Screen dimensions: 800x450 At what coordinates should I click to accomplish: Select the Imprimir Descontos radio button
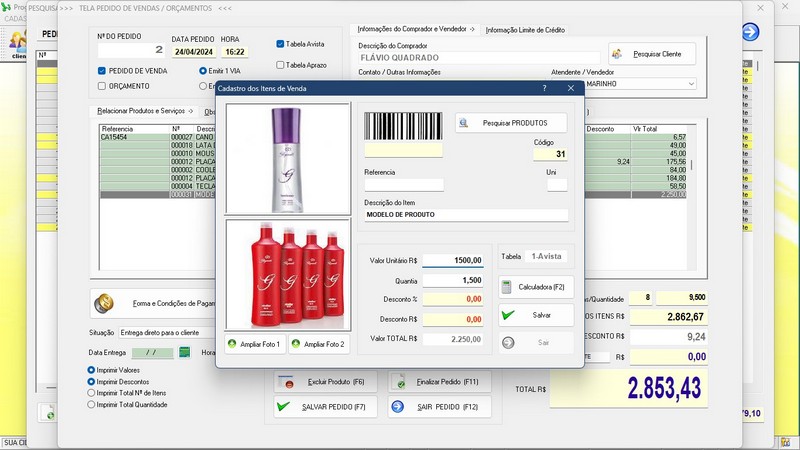pos(91,382)
